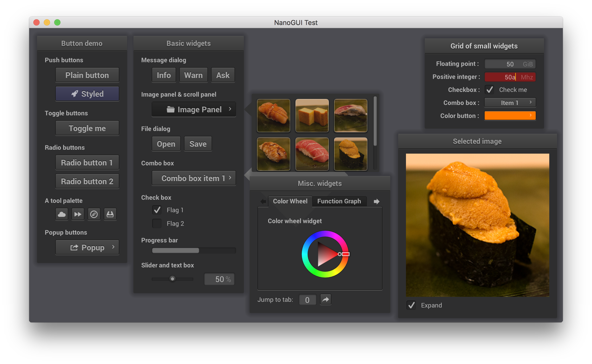592x364 pixels.
Task: Select the inbox download tool in the tool palette
Action: [x=110, y=214]
